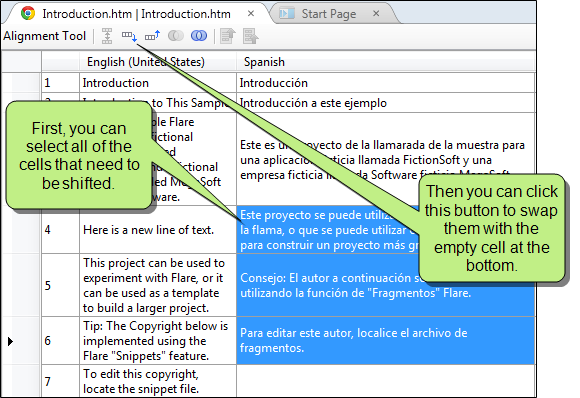The width and height of the screenshot is (580, 398).
Task: Click the swap cells vertically toolbar icon
Action: (x=107, y=36)
